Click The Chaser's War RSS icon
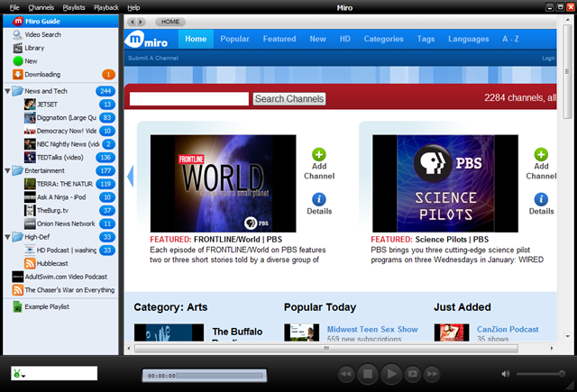 (x=18, y=290)
